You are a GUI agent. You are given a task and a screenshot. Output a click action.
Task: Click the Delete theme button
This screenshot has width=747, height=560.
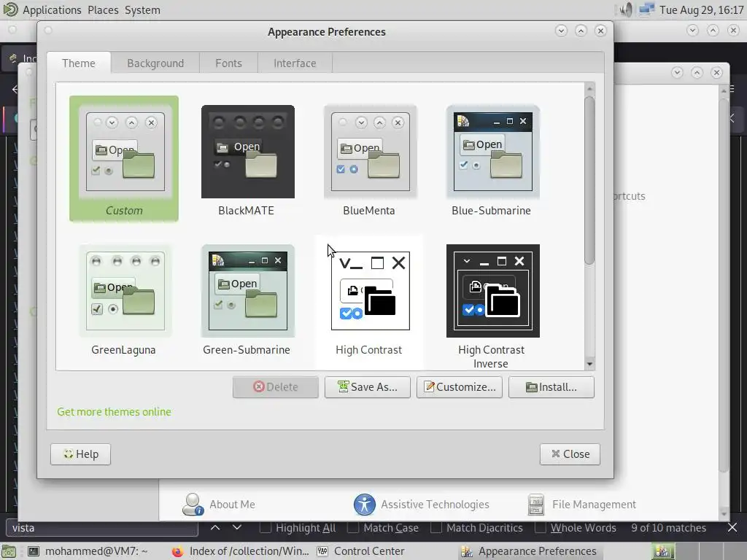tap(275, 387)
